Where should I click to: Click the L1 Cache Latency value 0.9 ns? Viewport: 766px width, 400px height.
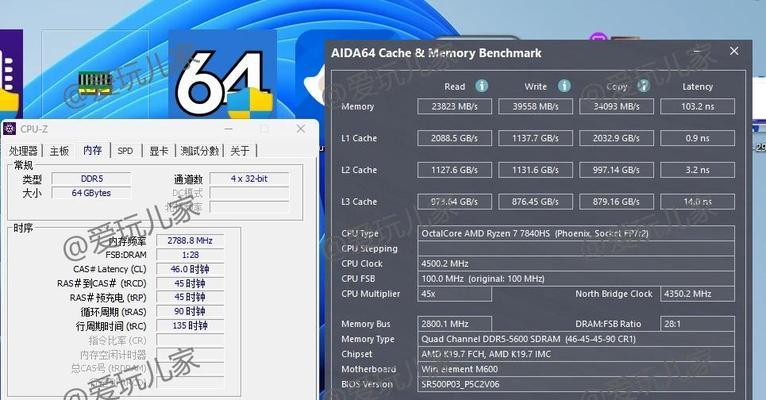pos(698,138)
